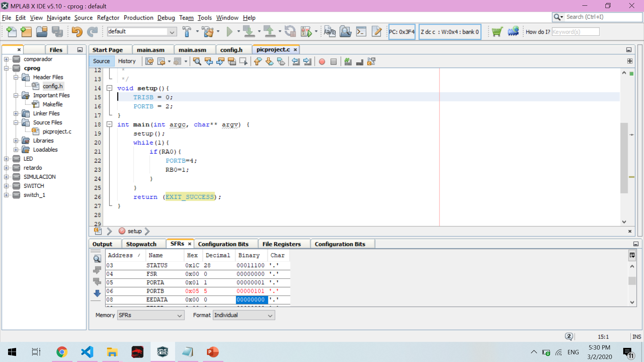Toggle rectangular selection mode in editor toolbar
The image size is (644, 362).
coord(244,61)
